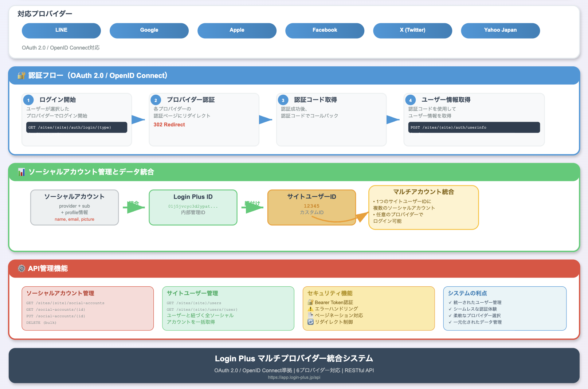Click the API管理機能 header text
588x389 pixels.
click(48, 268)
